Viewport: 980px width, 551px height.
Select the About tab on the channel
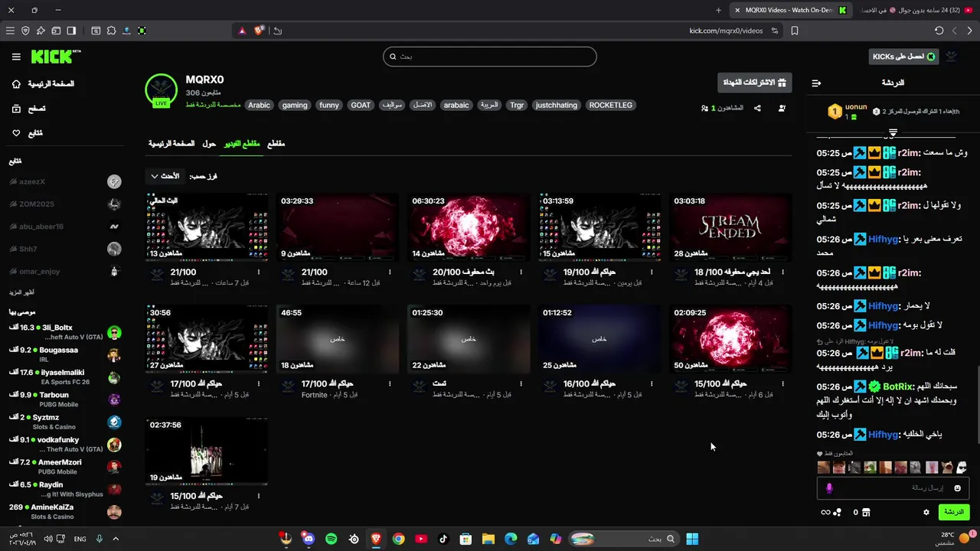pos(208,144)
